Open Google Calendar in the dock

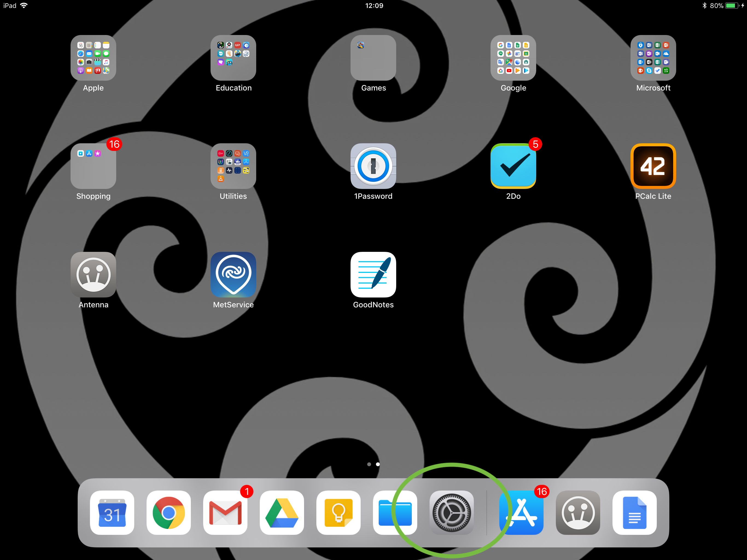pyautogui.click(x=112, y=513)
